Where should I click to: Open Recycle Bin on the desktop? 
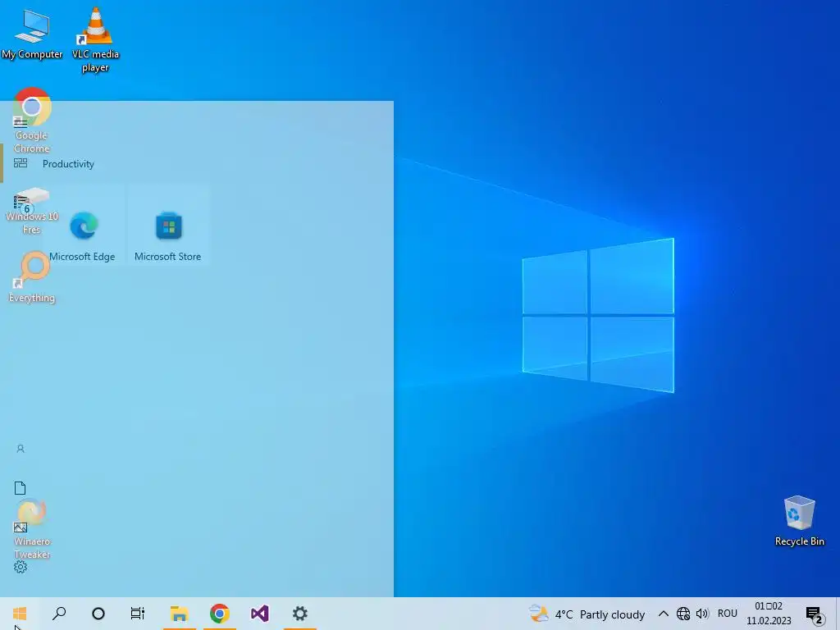[x=799, y=521]
